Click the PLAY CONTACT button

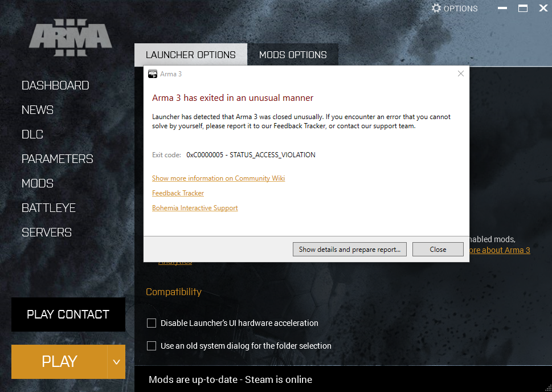tap(68, 315)
